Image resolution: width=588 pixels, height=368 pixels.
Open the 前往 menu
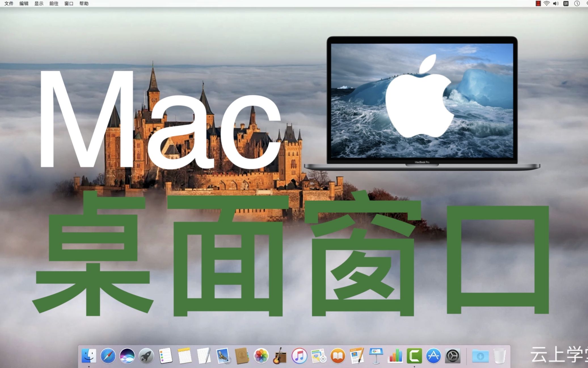tap(53, 4)
